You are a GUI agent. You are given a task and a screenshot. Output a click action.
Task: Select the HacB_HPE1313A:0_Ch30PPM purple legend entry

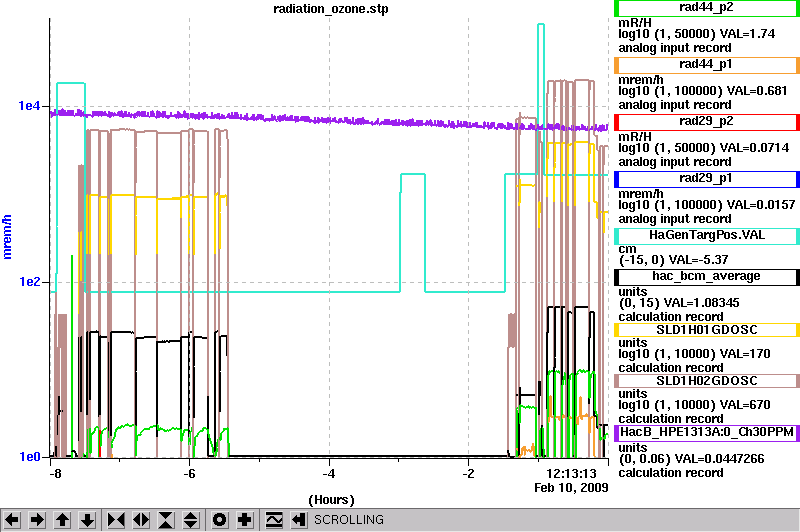click(707, 433)
